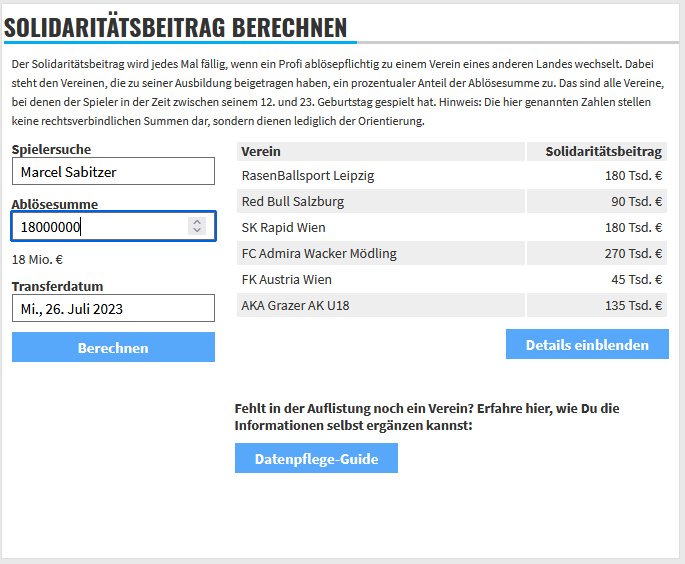685x564 pixels.
Task: Decrease Ablösesumme with the down stepper arrow
Action: click(197, 230)
